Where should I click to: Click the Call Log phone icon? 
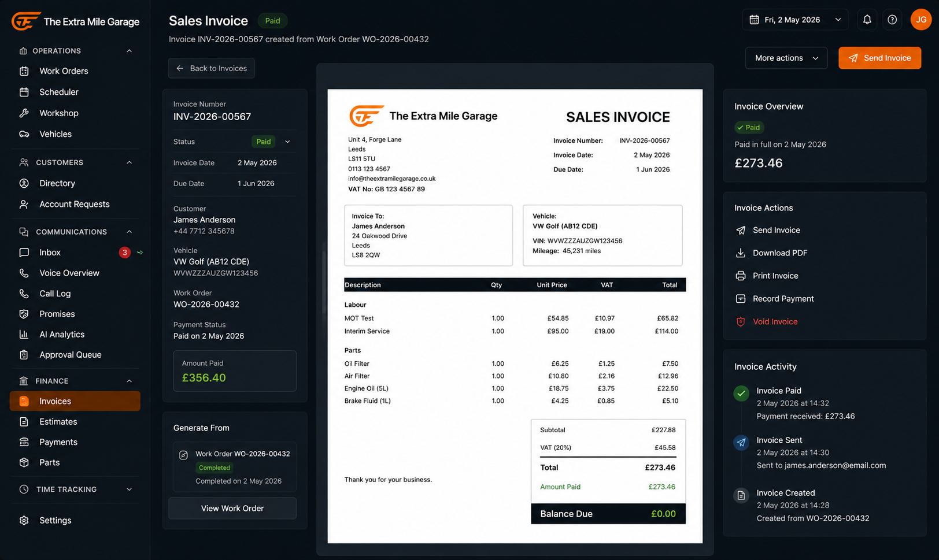(x=24, y=294)
